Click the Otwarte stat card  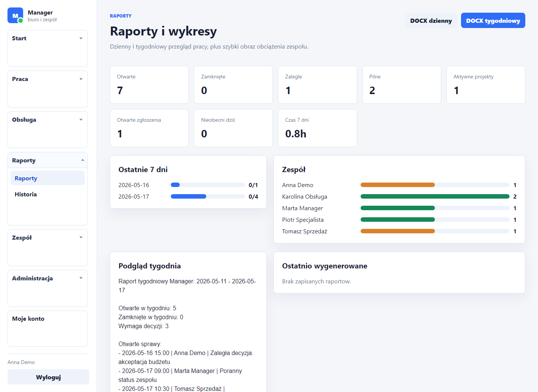coord(149,85)
